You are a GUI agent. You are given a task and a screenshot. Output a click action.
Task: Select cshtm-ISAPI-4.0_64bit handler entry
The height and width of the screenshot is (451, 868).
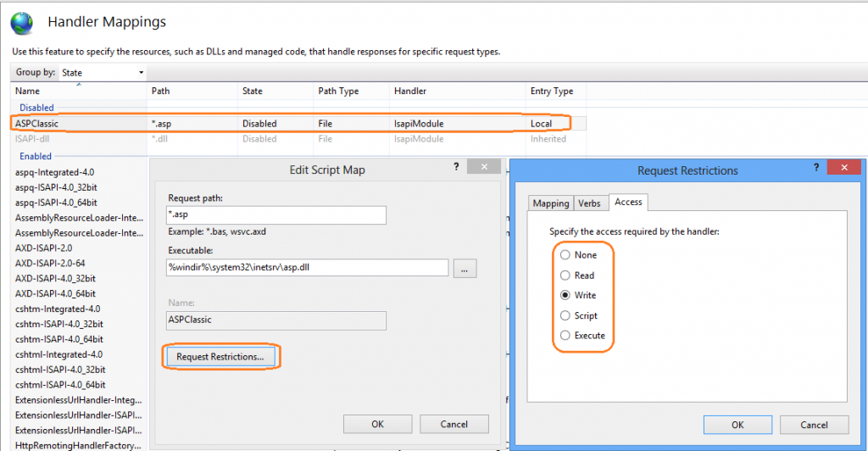tap(59, 339)
